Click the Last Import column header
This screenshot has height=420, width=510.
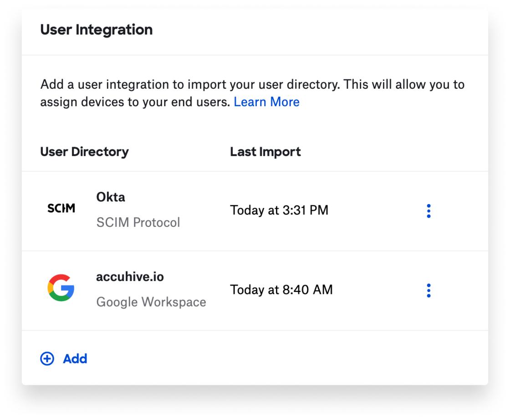click(265, 152)
